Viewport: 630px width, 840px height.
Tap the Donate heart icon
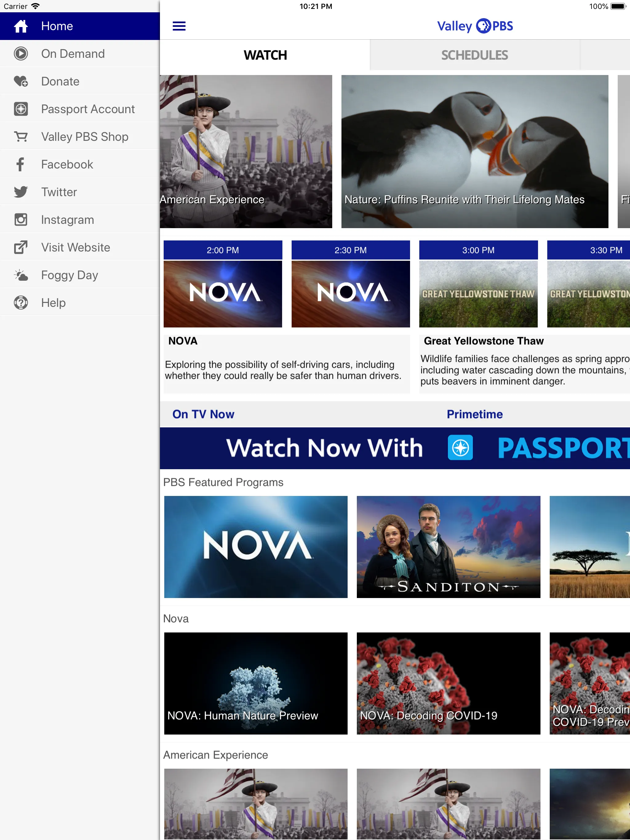pos(21,81)
